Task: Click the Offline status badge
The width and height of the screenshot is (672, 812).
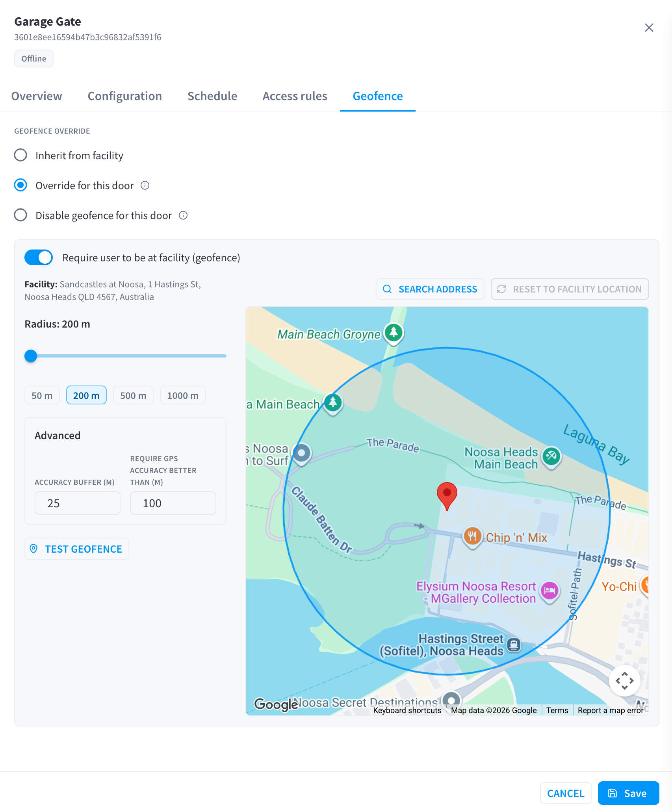Action: click(34, 59)
